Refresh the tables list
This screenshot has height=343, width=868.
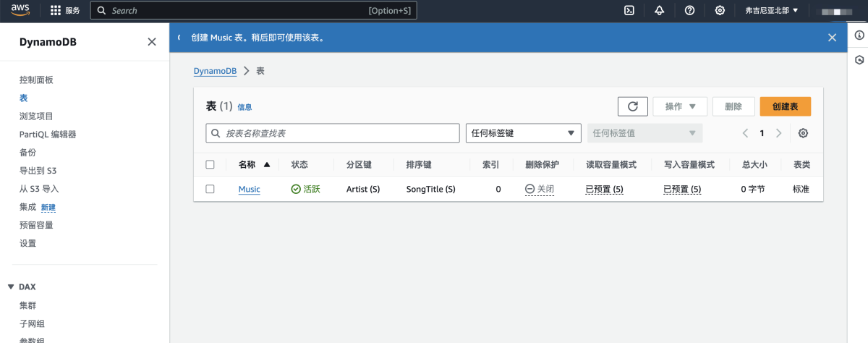pos(633,106)
